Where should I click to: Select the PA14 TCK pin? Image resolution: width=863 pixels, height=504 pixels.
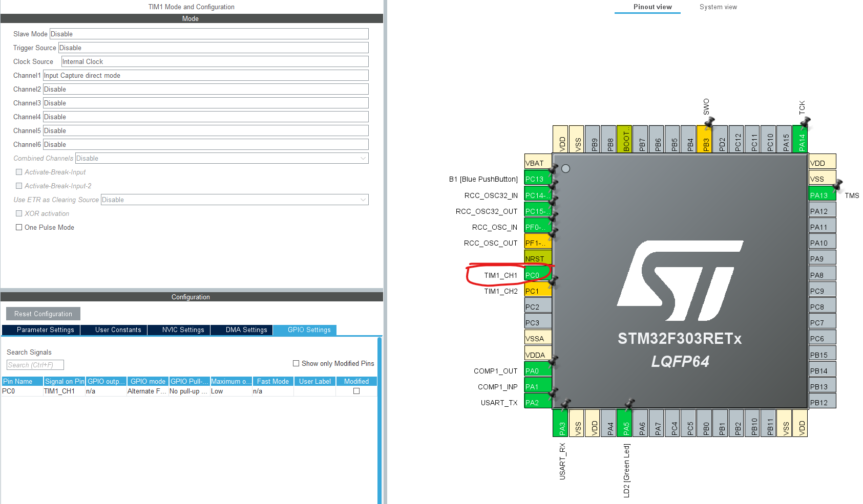pos(800,139)
